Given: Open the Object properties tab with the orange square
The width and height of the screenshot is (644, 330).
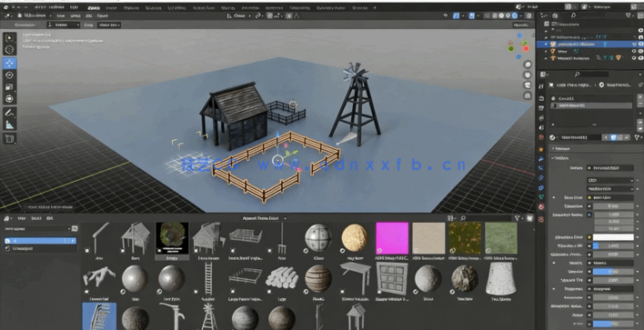Looking at the screenshot, I should 542,149.
